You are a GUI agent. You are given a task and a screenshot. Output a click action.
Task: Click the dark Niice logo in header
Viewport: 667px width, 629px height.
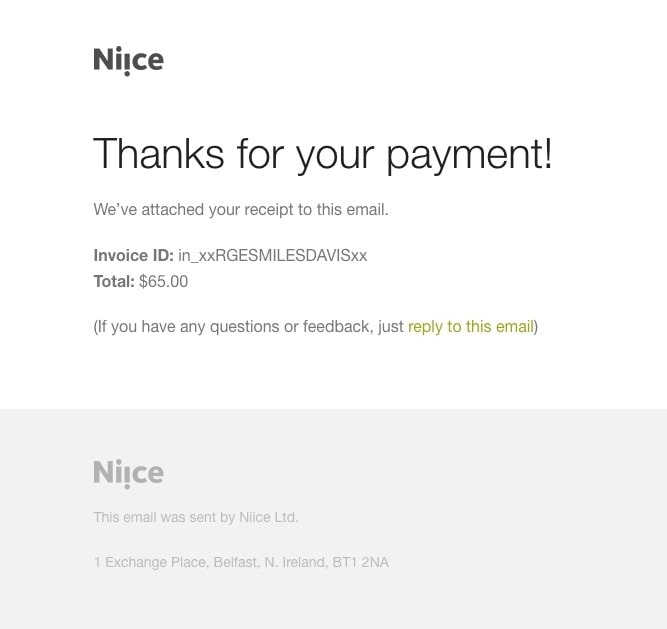click(128, 61)
